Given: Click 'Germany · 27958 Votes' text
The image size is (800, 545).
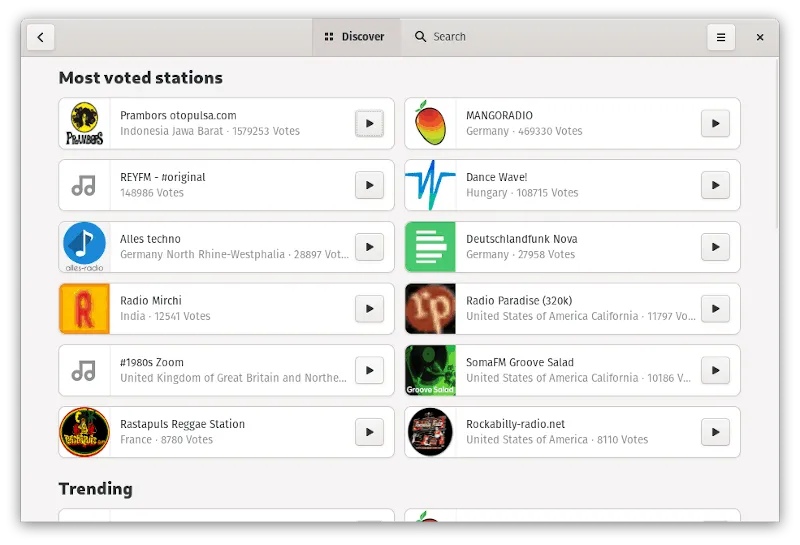Looking at the screenshot, I should (520, 255).
